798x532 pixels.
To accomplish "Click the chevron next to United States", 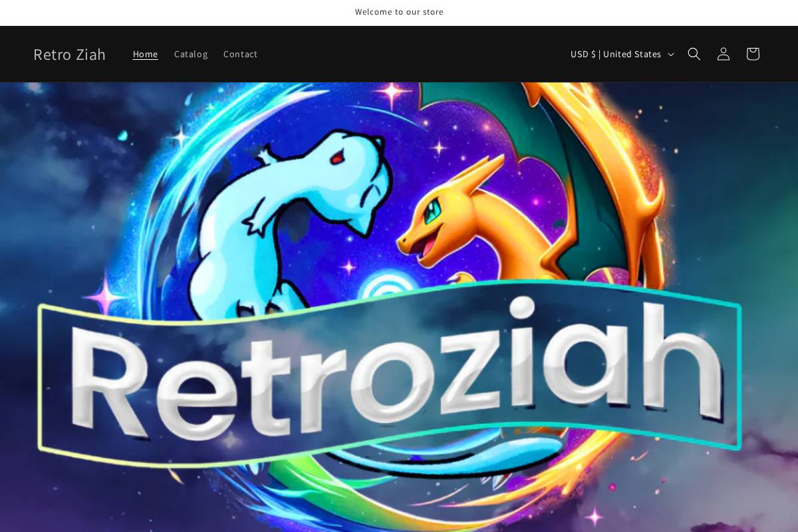I will point(672,54).
